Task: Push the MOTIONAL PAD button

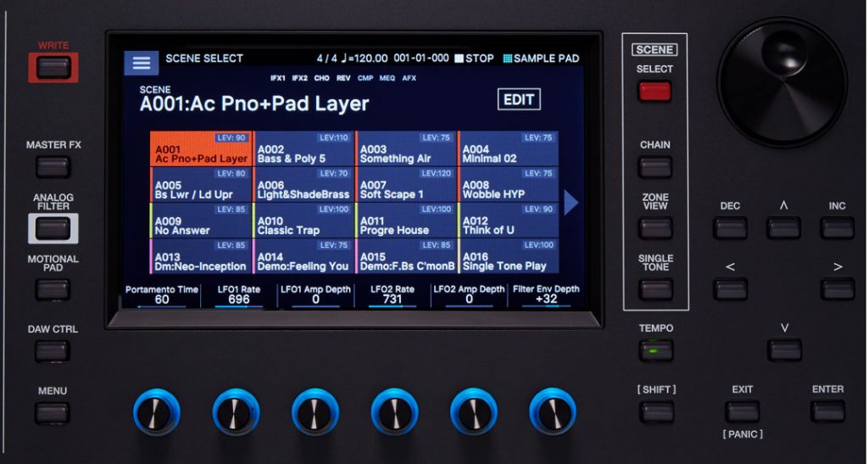Action: [x=53, y=289]
